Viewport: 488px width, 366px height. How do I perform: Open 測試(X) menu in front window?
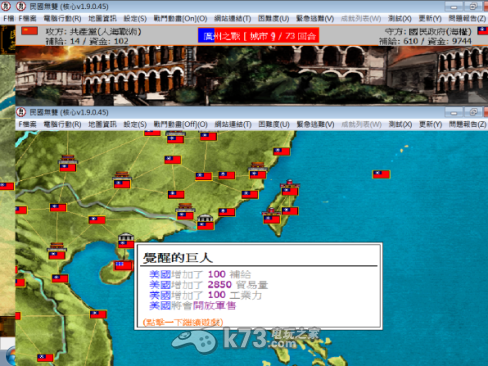click(400, 124)
